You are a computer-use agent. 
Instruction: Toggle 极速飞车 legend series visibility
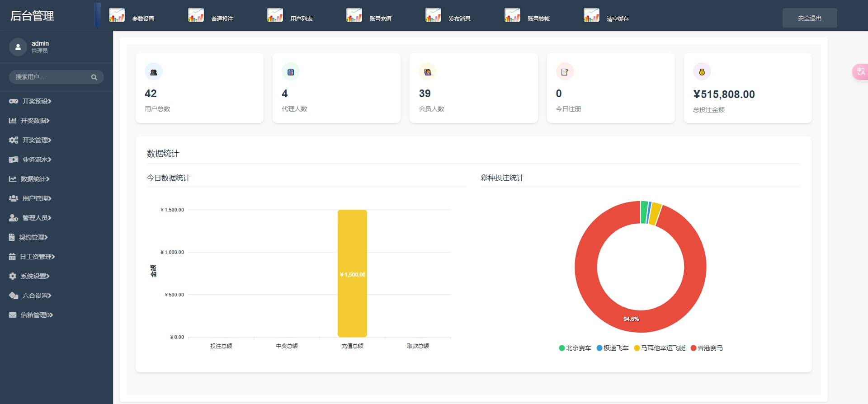click(613, 348)
